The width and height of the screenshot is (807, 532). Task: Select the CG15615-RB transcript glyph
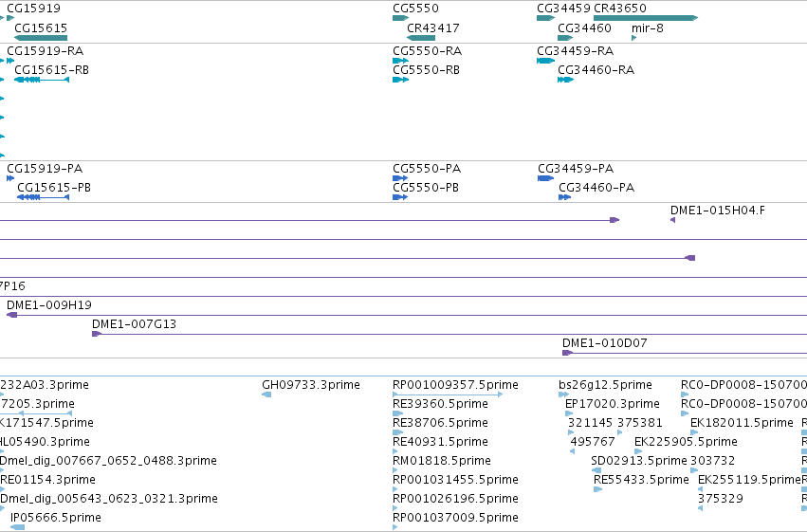42,80
